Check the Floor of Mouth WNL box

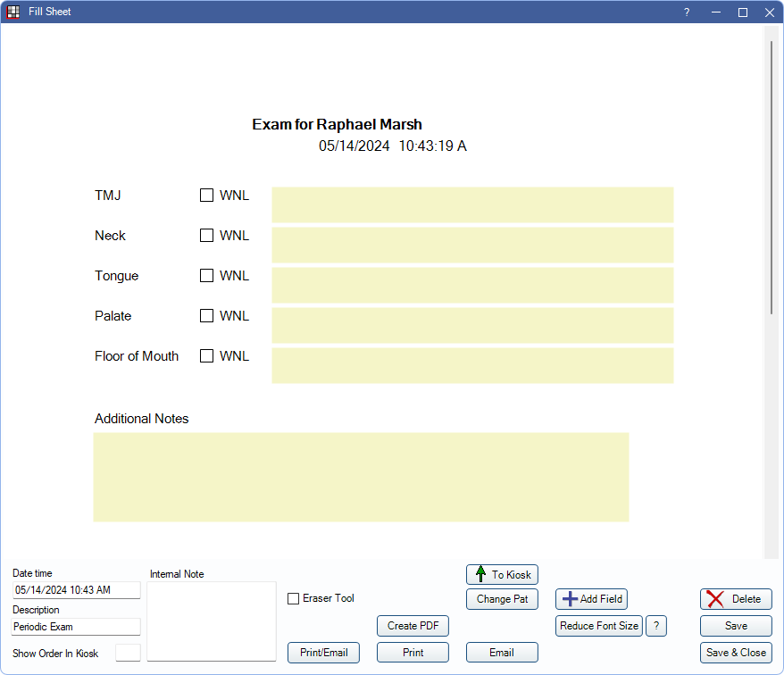pyautogui.click(x=206, y=356)
